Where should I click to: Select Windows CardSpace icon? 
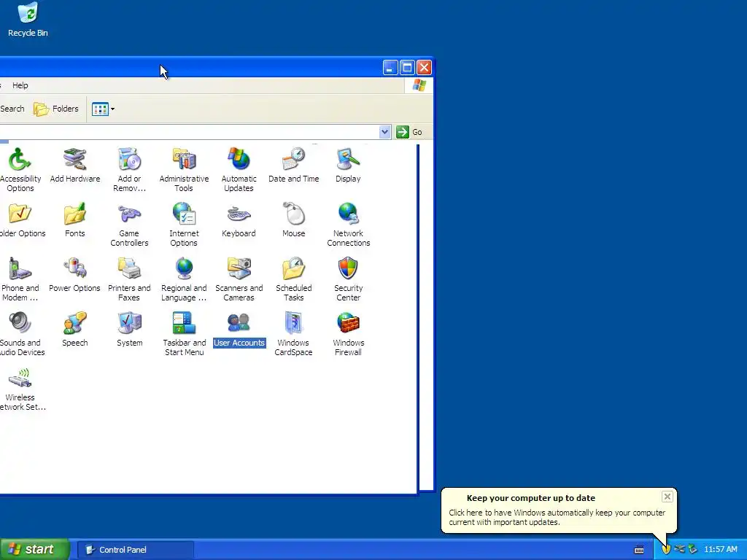click(x=293, y=334)
